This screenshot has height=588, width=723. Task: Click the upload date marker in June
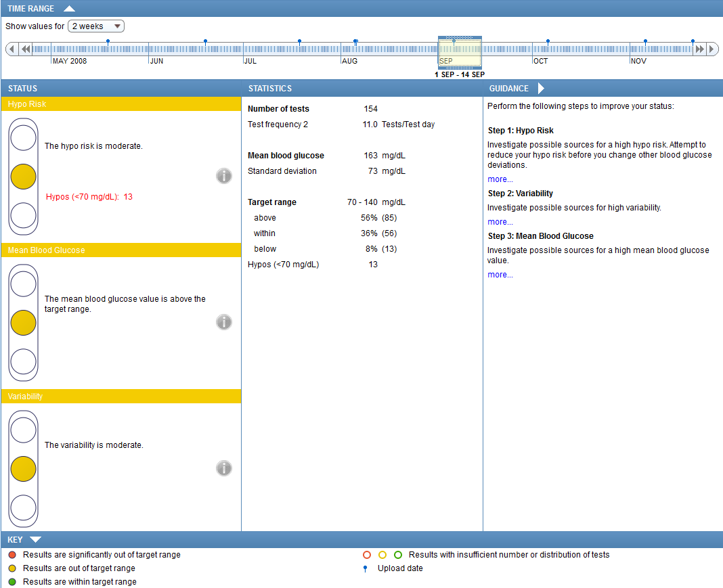[205, 42]
